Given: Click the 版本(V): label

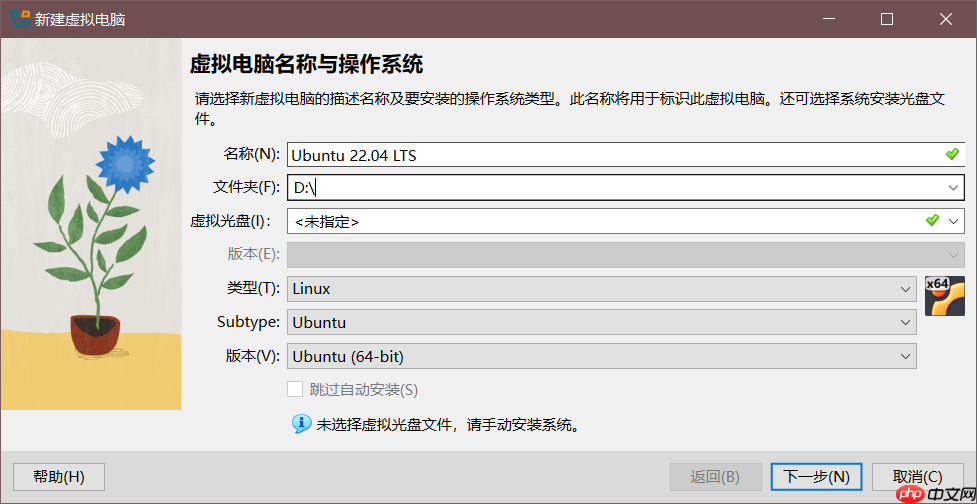Looking at the screenshot, I should (x=253, y=356).
